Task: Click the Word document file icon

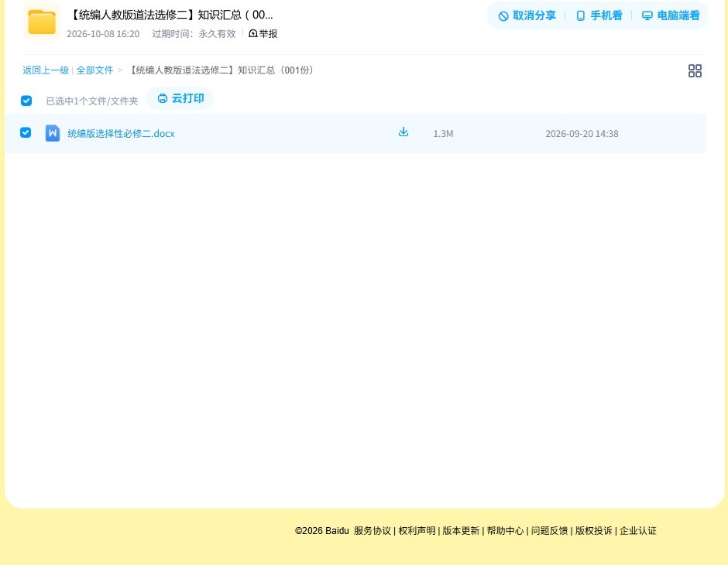Action: coord(53,133)
